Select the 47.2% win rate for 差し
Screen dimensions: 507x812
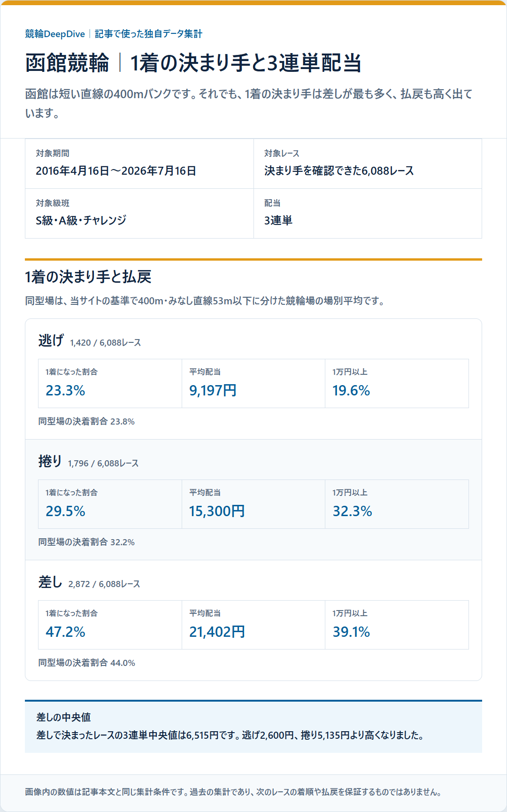coord(65,632)
